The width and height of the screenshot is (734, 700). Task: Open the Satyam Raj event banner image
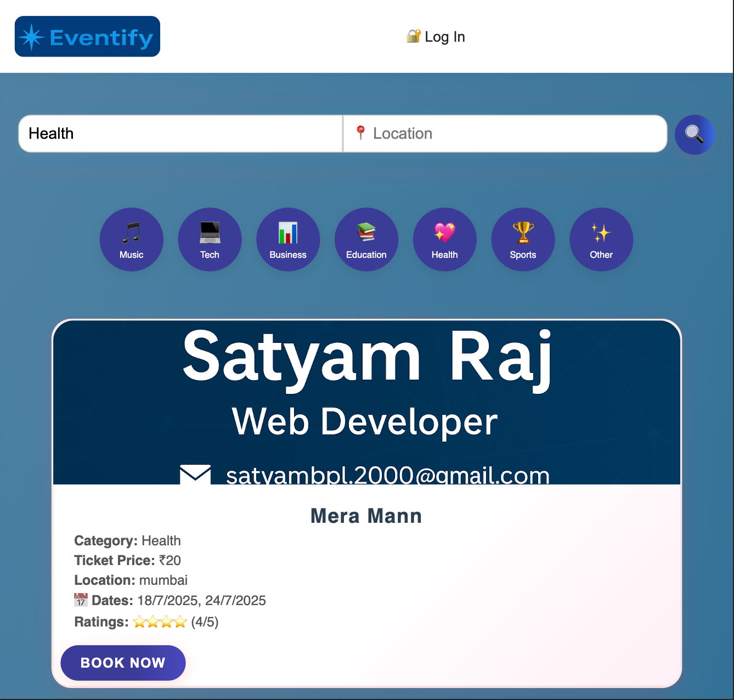pos(366,402)
